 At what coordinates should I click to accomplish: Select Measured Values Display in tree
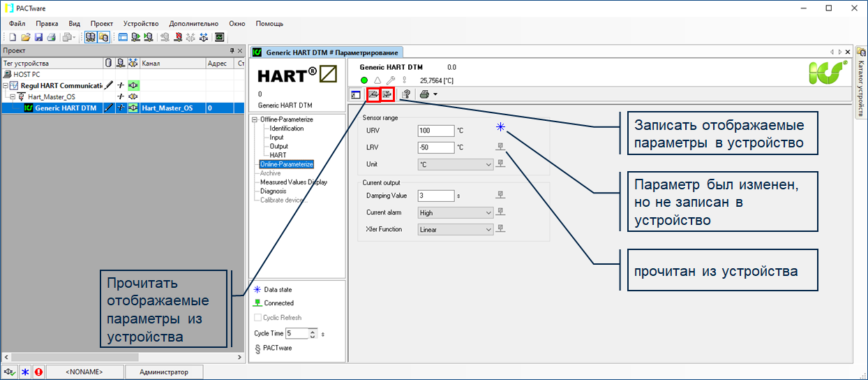(293, 182)
